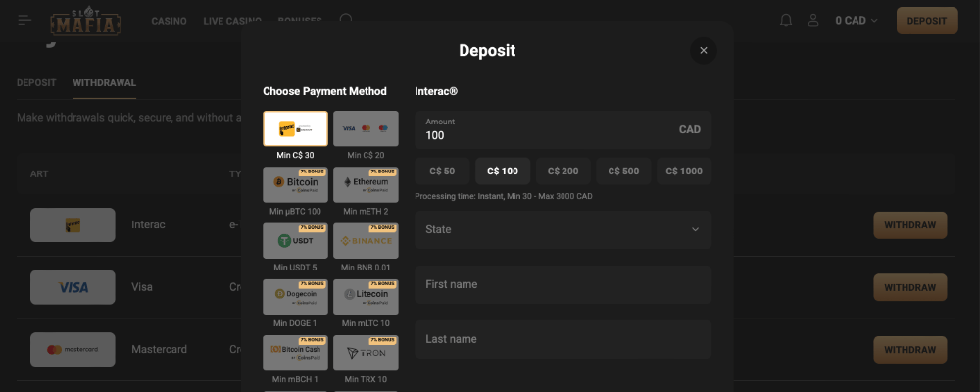
Task: Choose Litecoin payment method
Action: [x=366, y=297]
